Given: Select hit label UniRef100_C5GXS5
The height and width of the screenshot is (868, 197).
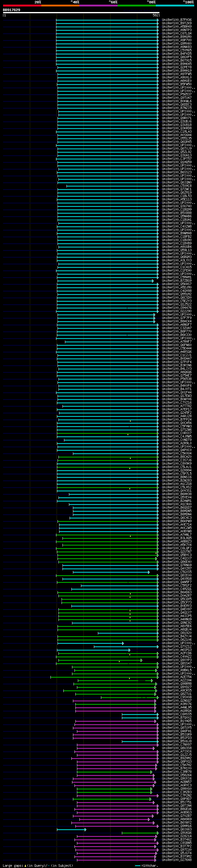Looking at the screenshot, I should pos(177,572).
